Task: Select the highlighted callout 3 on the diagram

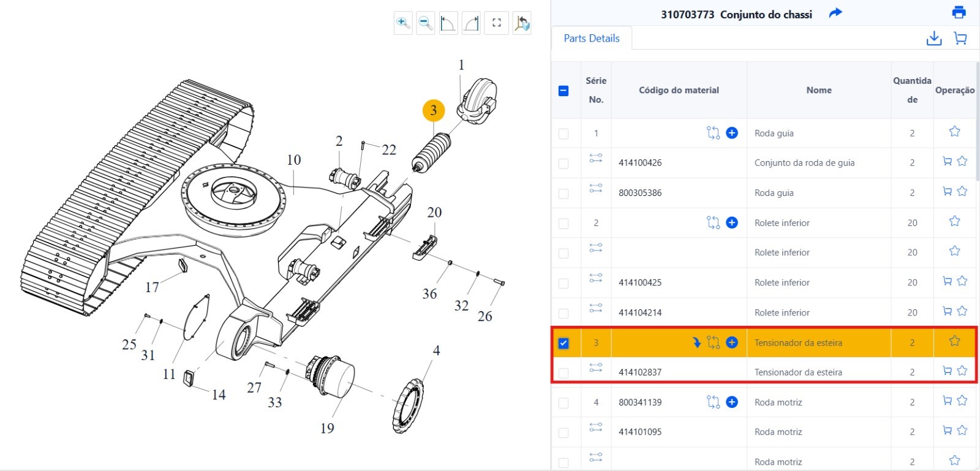Action: [434, 110]
